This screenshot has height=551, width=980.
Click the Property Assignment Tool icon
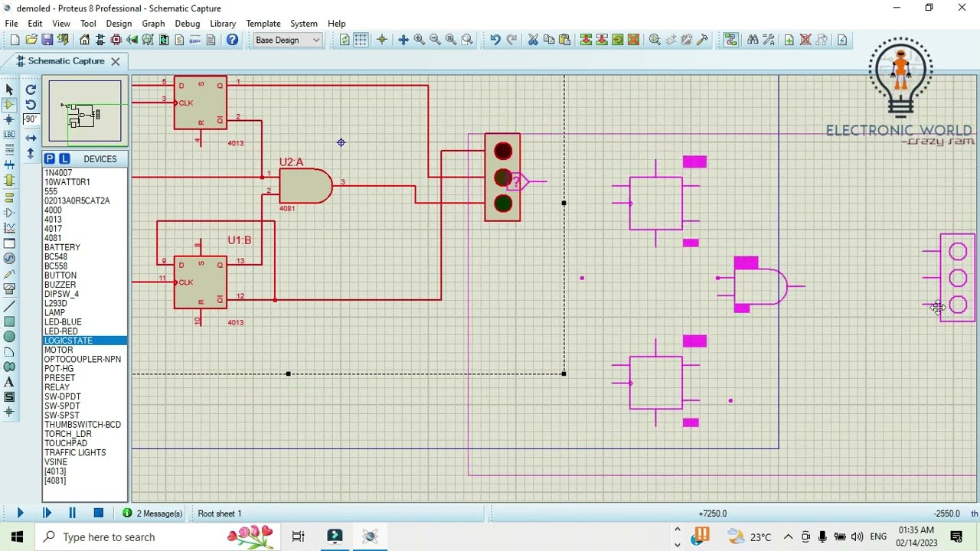tap(769, 40)
